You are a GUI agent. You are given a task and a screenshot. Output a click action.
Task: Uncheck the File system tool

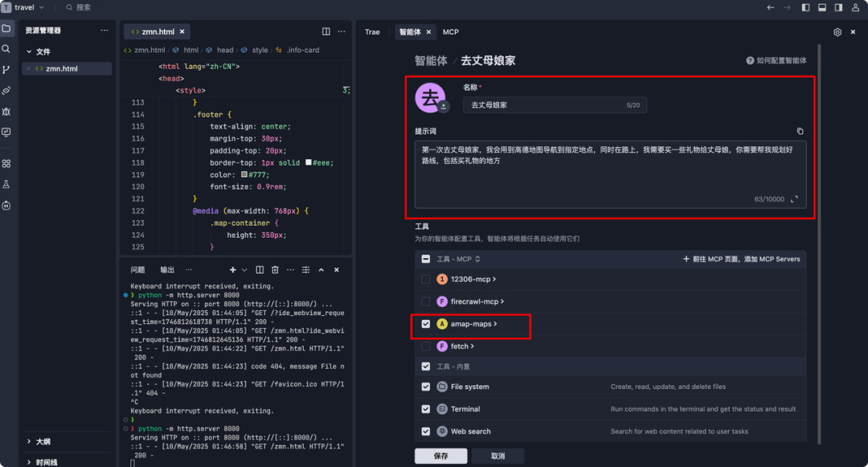(426, 387)
